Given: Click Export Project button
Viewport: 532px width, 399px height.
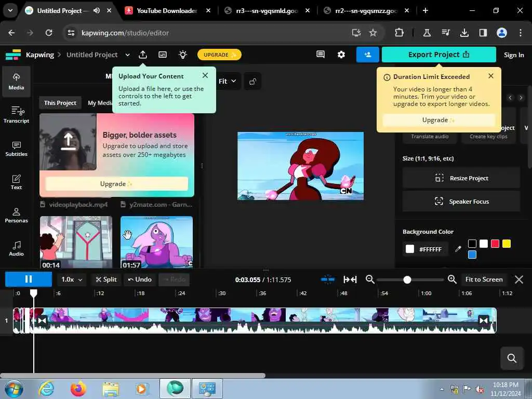Looking at the screenshot, I should tap(438, 55).
